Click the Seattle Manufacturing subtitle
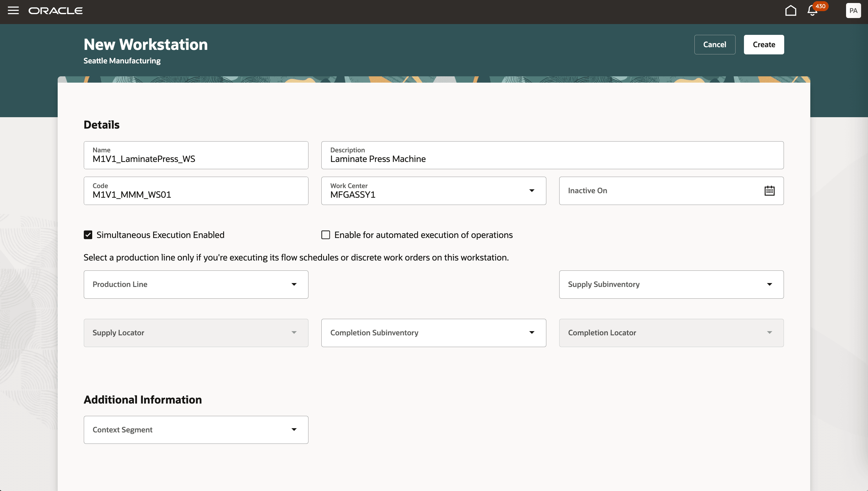Image resolution: width=868 pixels, height=491 pixels. click(122, 61)
